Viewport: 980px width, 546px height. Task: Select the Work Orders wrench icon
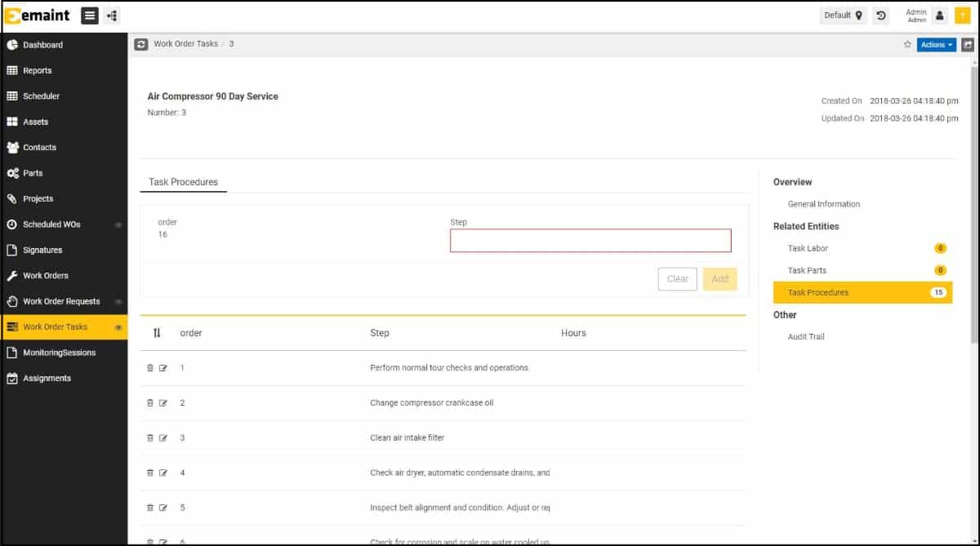point(13,275)
